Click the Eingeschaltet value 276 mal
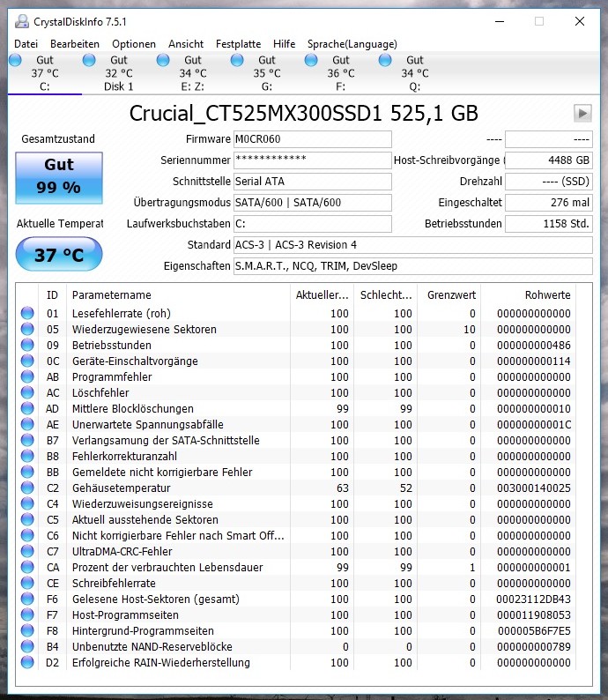 point(549,203)
